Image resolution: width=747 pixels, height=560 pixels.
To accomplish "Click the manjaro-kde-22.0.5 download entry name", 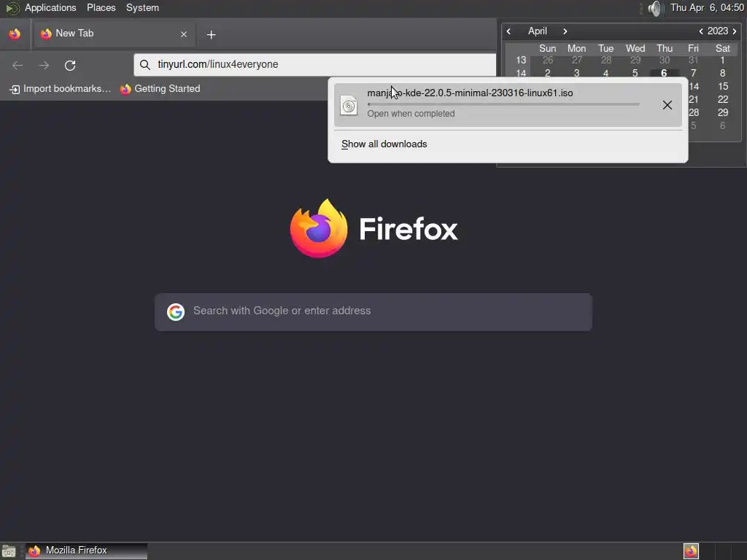I will coord(470,93).
